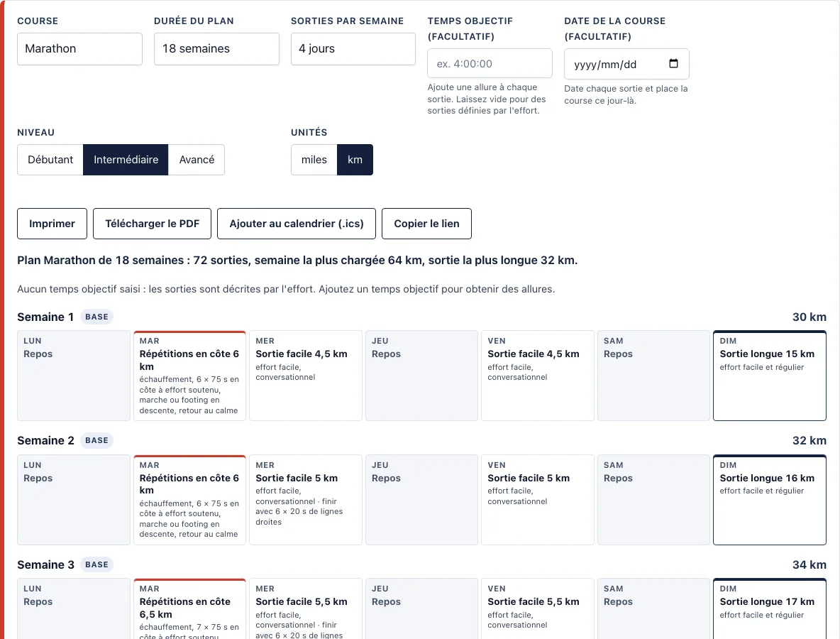
Task: Focus the Date de la course field
Action: (626, 65)
